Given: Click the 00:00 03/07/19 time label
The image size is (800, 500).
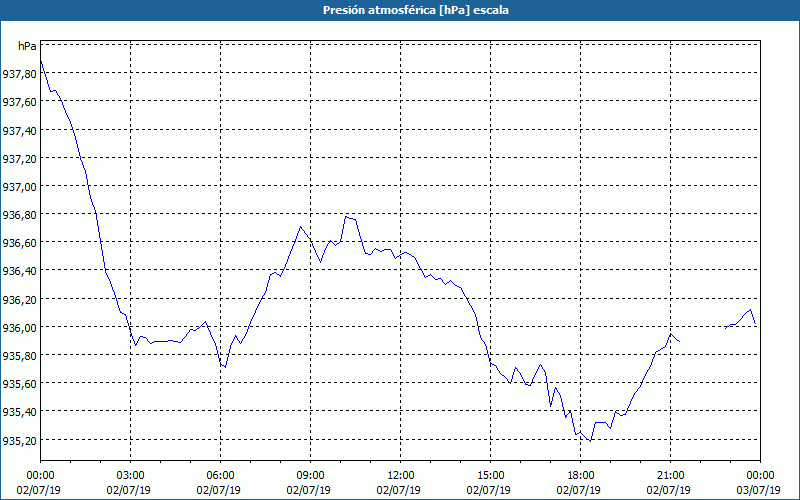Looking at the screenshot, I should (759, 483).
